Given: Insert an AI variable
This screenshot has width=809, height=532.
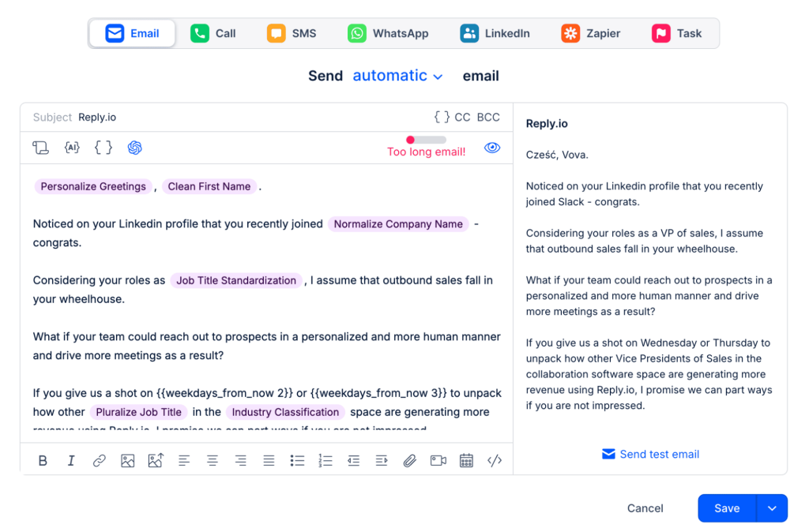Looking at the screenshot, I should pyautogui.click(x=72, y=148).
